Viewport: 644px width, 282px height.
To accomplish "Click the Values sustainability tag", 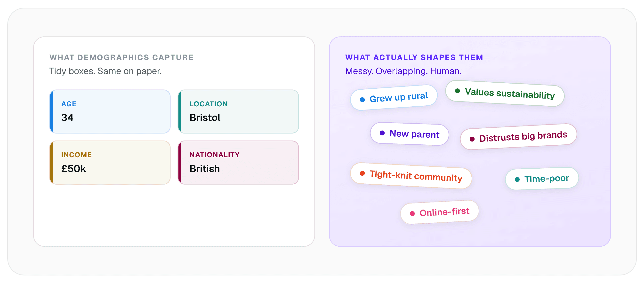I will [x=505, y=93].
